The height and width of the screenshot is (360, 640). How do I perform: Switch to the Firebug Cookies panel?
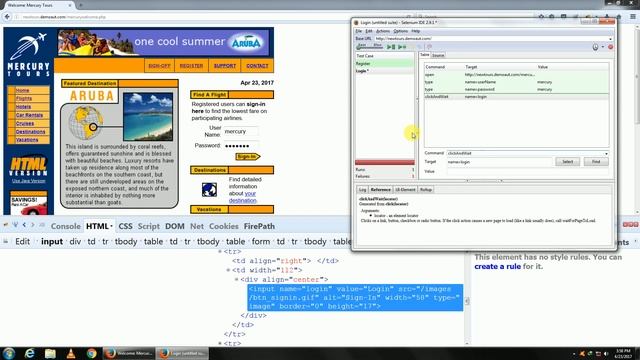click(x=224, y=226)
